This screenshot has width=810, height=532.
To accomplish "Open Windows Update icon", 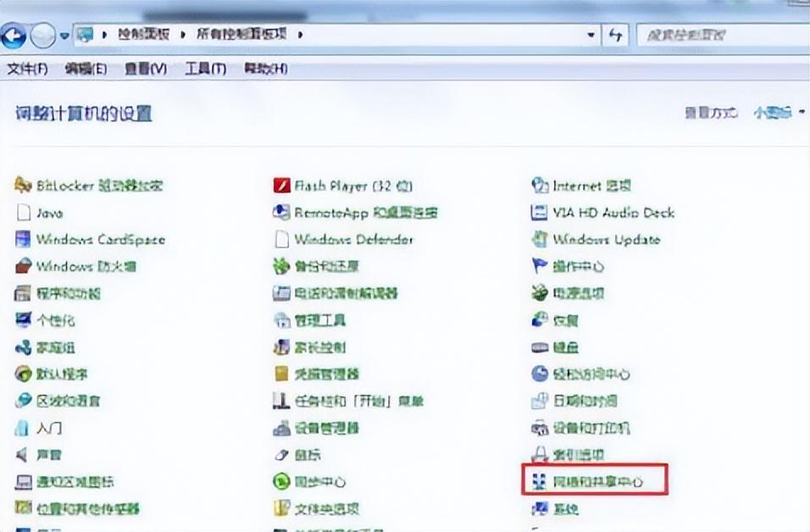I will (540, 239).
